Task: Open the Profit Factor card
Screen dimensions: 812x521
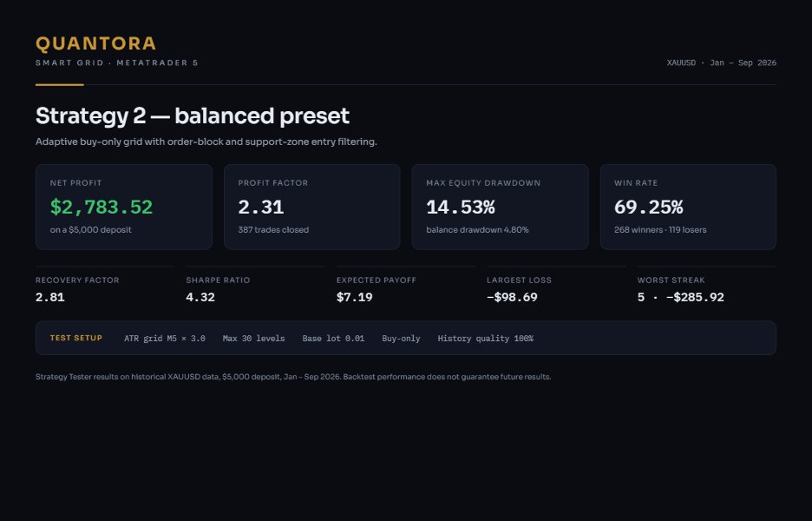Action: tap(311, 207)
